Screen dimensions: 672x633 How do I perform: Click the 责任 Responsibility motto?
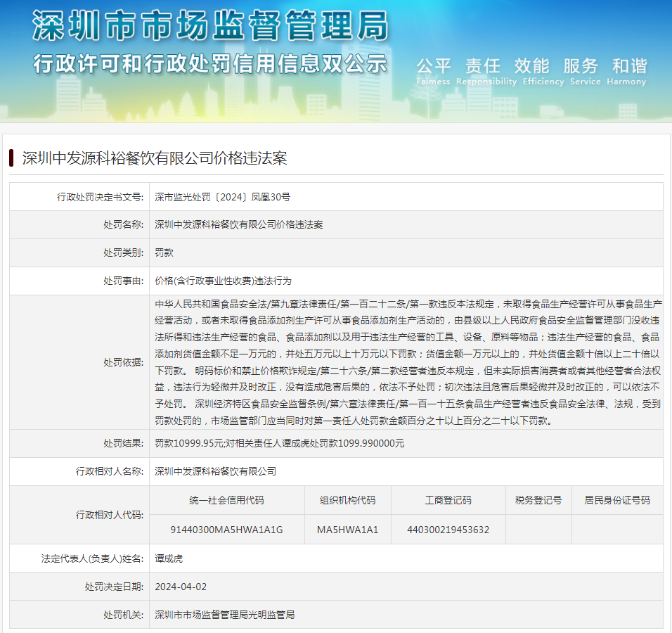[486, 71]
